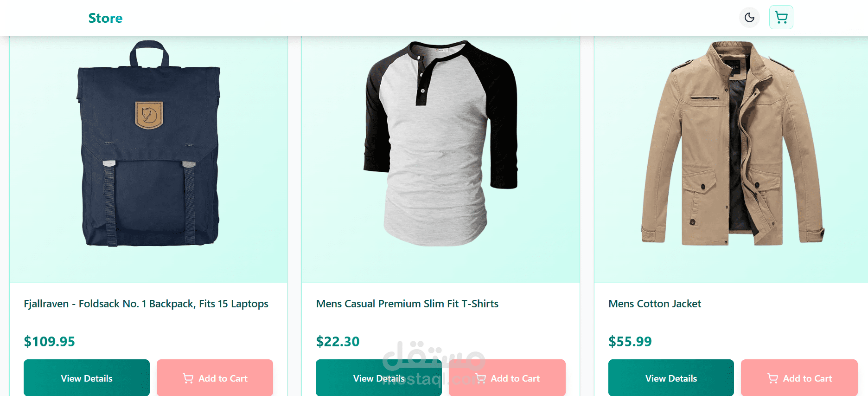868x396 pixels.
Task: Click the $109.95 backpack price
Action: (50, 342)
